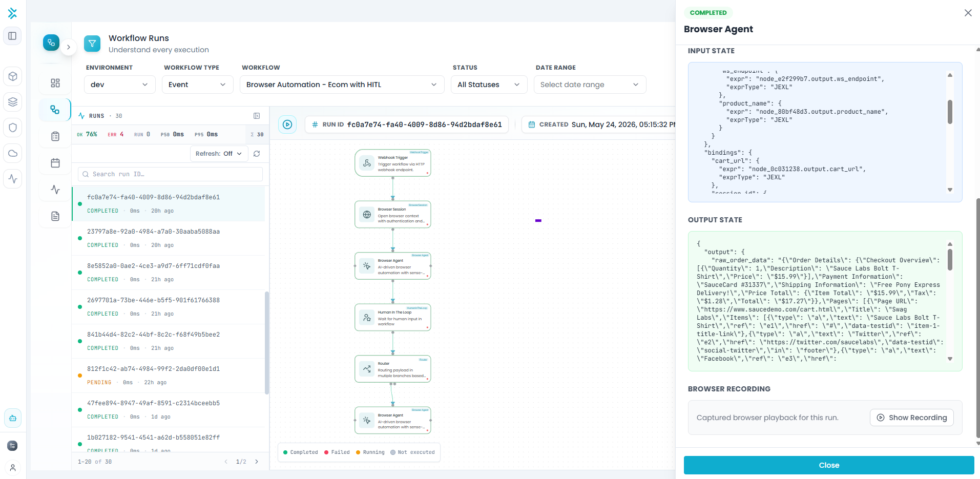Toggle the sidebar panel layout icon

point(13,36)
